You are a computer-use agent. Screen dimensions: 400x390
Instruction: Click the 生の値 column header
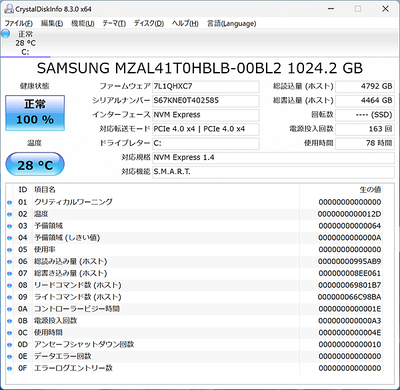(341, 190)
